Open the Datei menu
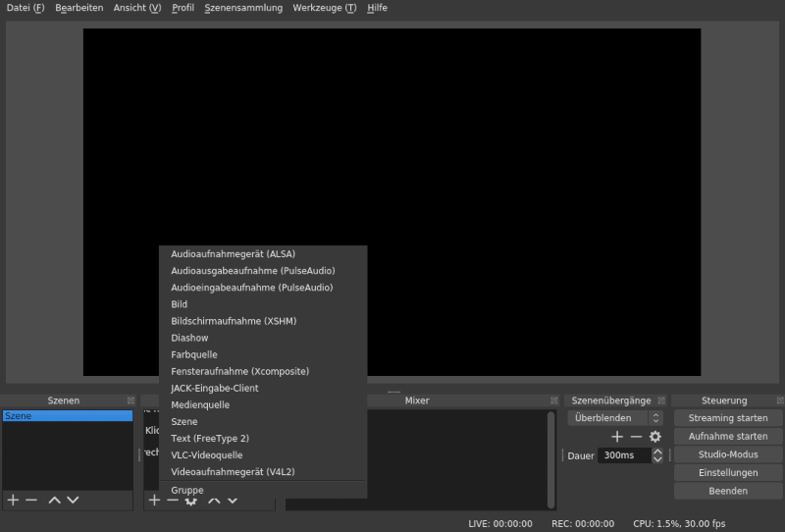785x532 pixels. point(26,8)
